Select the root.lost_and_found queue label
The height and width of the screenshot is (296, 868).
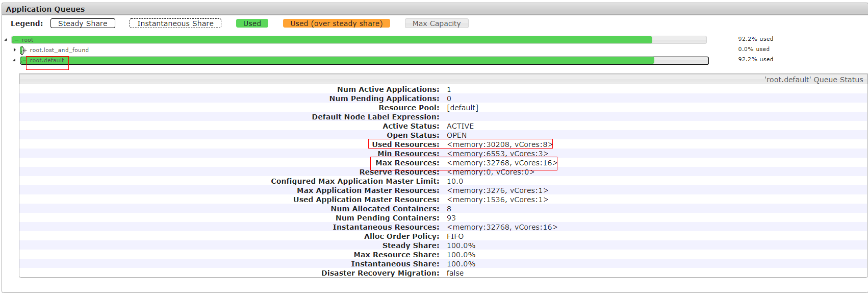coord(59,50)
